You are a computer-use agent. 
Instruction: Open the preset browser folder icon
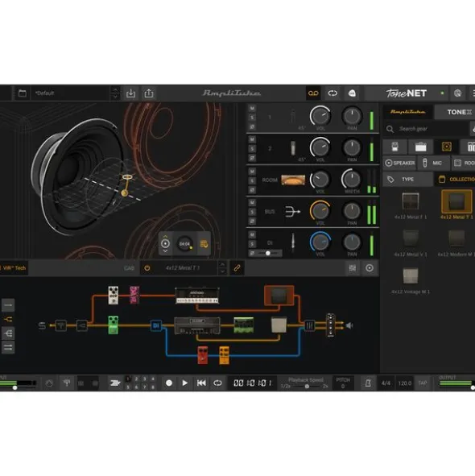[23, 93]
